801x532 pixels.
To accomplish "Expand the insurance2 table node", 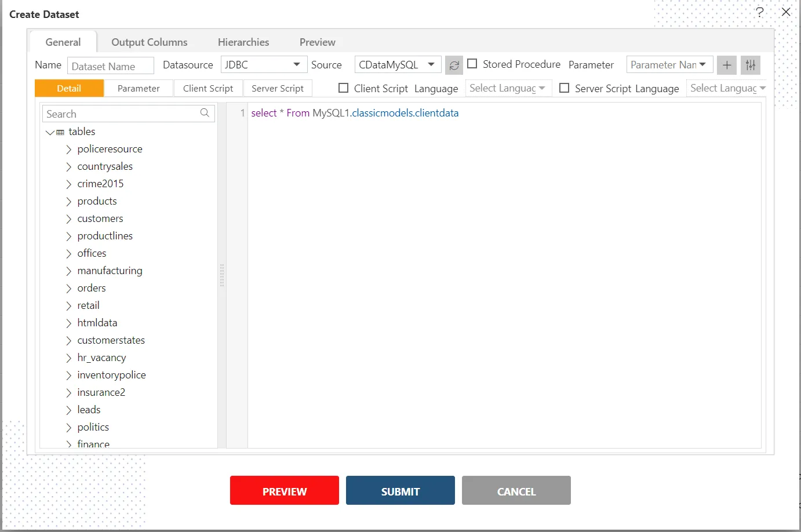I will [x=69, y=393].
